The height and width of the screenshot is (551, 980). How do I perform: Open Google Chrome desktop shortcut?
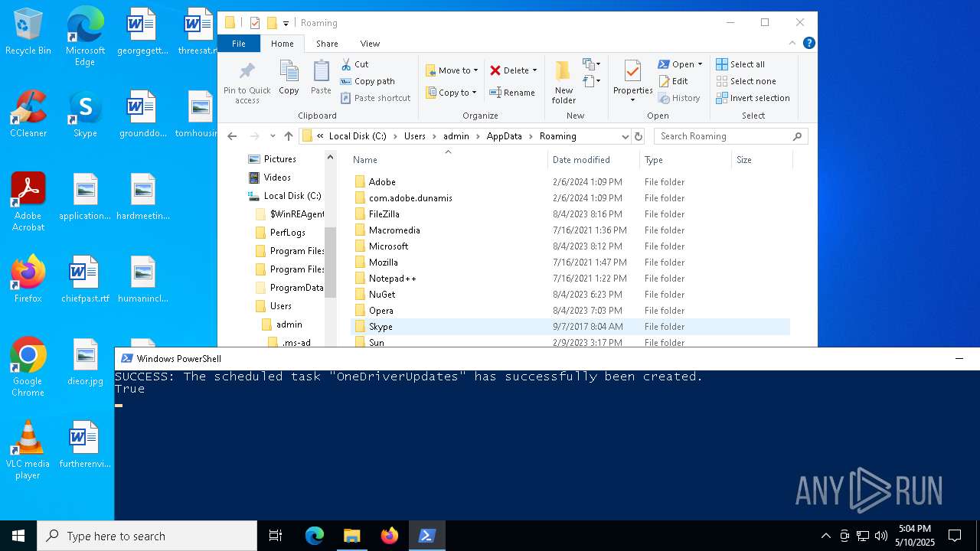point(28,367)
